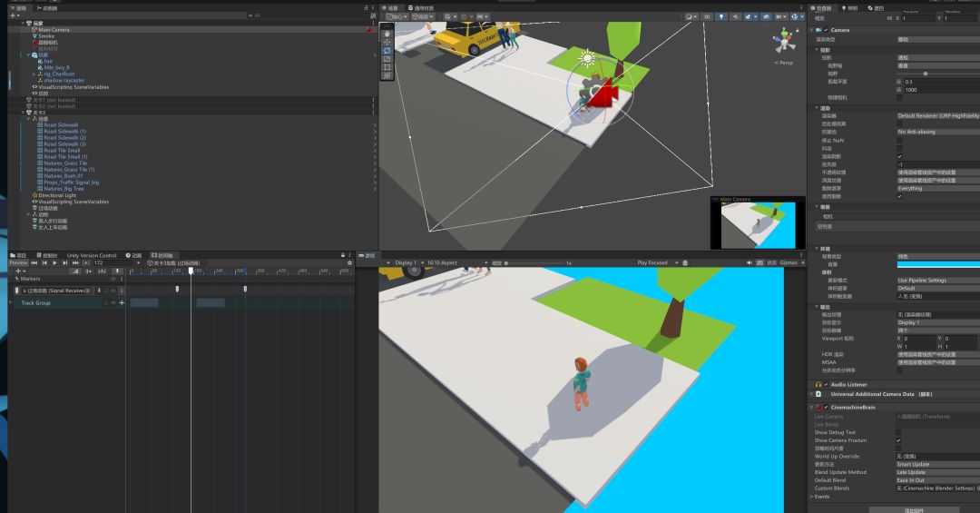The height and width of the screenshot is (513, 980).
Task: Collapse the Camera component foldout
Action: click(812, 30)
